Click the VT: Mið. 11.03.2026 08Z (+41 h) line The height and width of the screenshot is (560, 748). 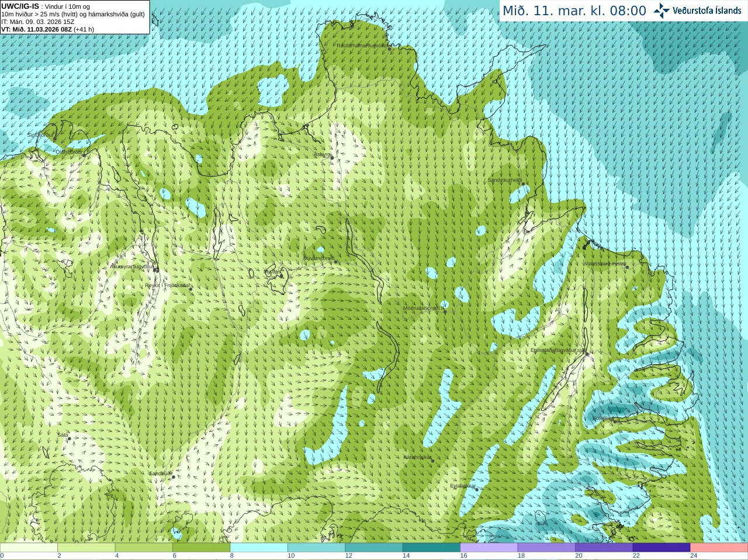48,29
